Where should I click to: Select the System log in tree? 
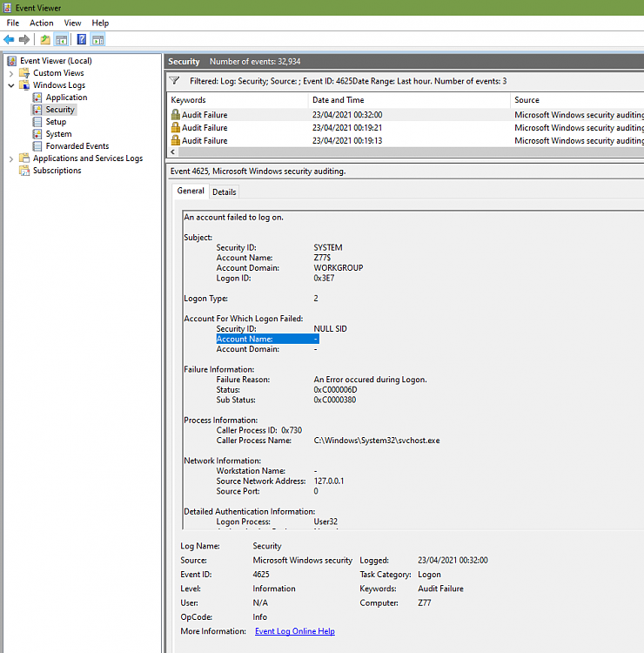pyautogui.click(x=58, y=134)
